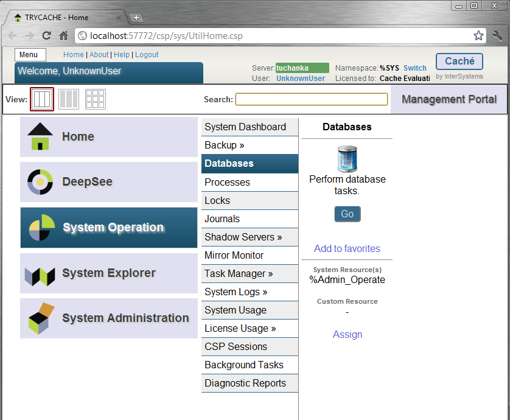Click the Home house icon
The height and width of the screenshot is (420, 510).
(40, 136)
